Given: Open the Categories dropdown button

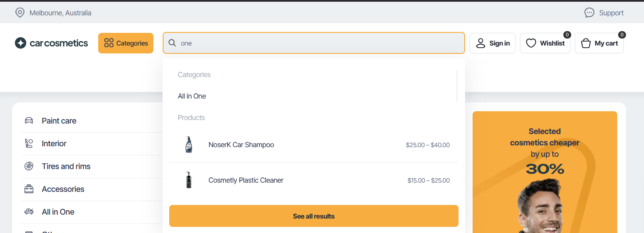Looking at the screenshot, I should [x=126, y=43].
